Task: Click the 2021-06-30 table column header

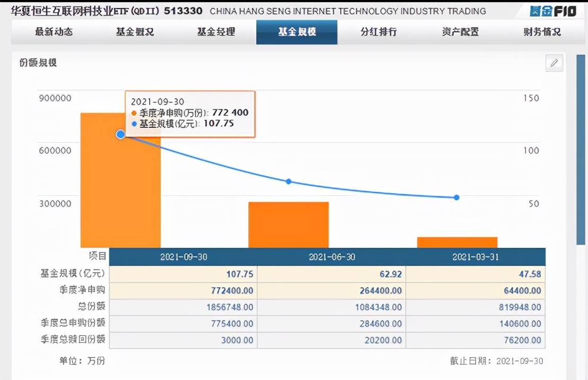Action: tap(332, 257)
